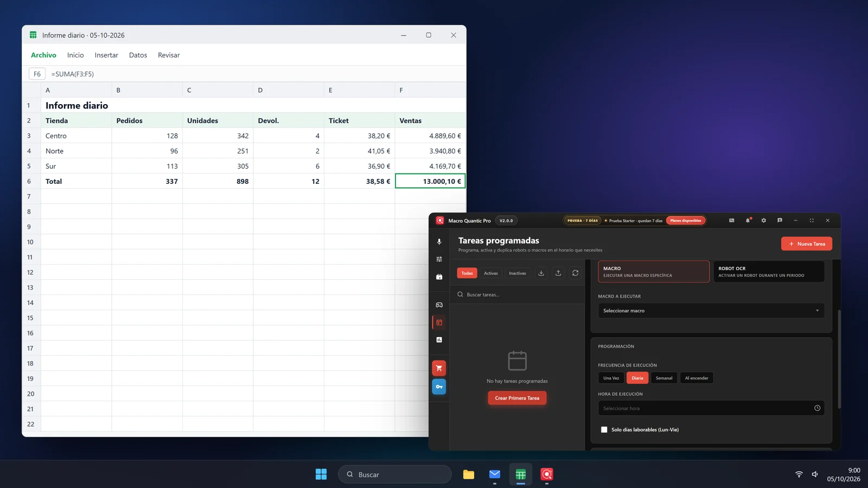Switch to Macro Quantic Pro in the taskbar
This screenshot has width=868, height=488.
[x=547, y=474]
